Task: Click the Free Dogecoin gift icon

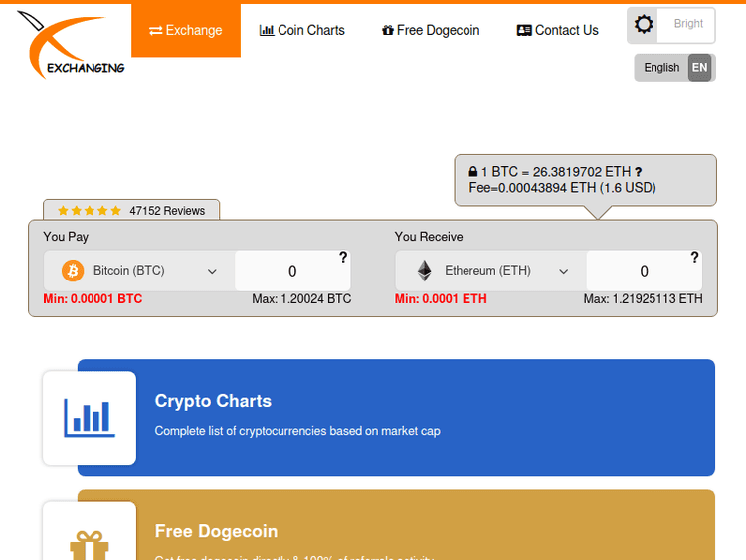Action: 90,544
